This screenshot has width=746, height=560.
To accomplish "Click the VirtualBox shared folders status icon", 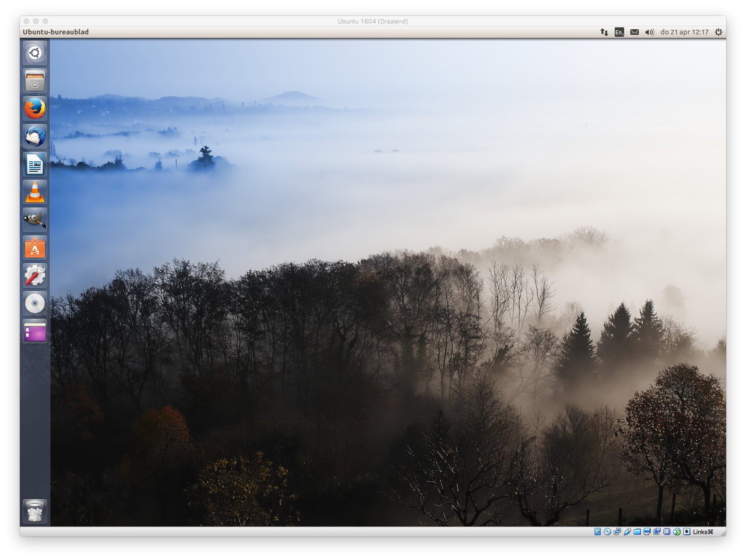I will pyautogui.click(x=637, y=532).
